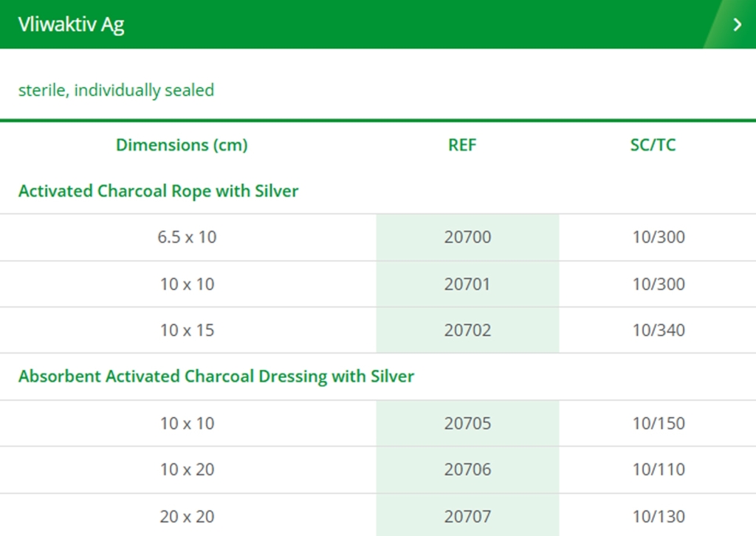Click the 10 x 10 dimension in the 20701 row
The image size is (756, 536).
click(187, 284)
